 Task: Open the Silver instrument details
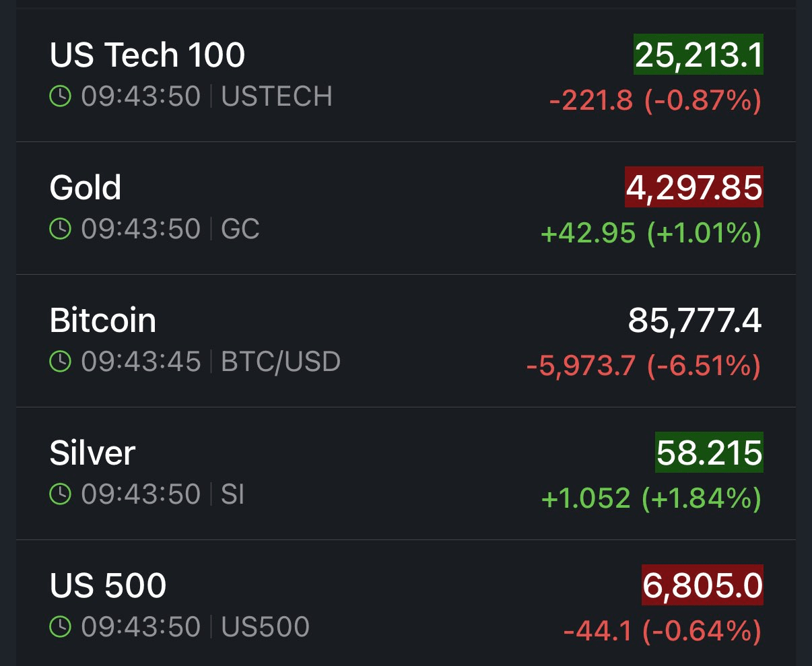93,453
